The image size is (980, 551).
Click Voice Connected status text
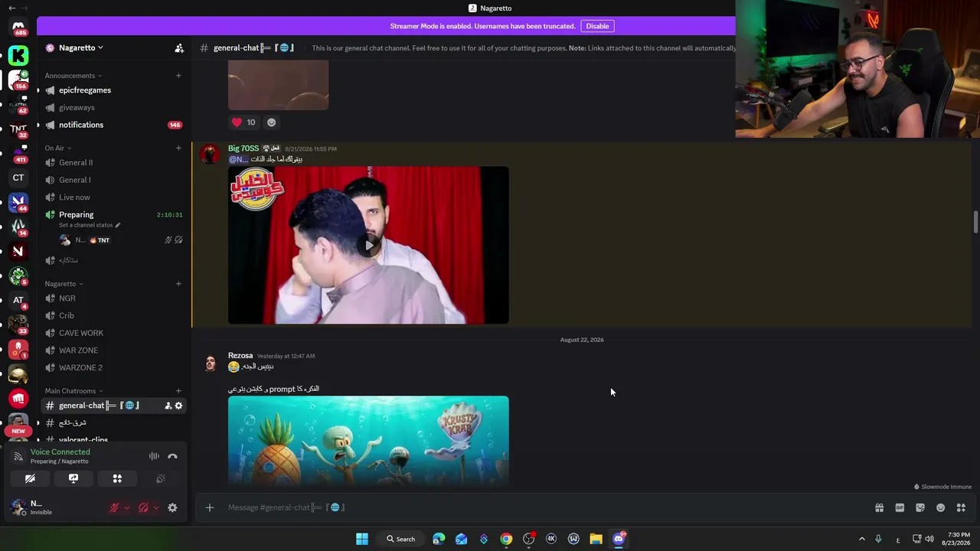point(60,452)
